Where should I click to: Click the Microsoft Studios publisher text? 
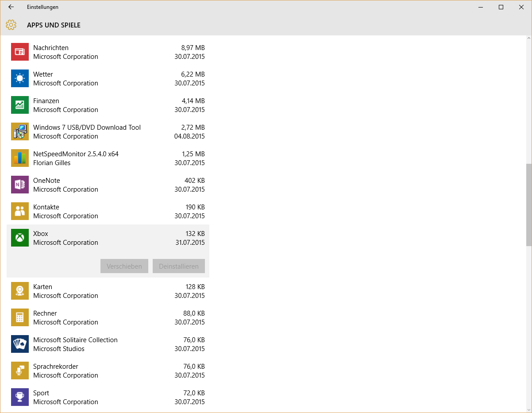(x=59, y=349)
